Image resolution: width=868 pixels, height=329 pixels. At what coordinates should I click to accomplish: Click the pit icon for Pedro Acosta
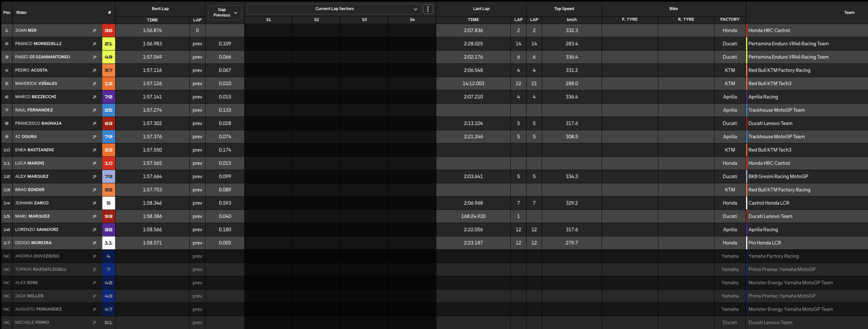(x=95, y=70)
